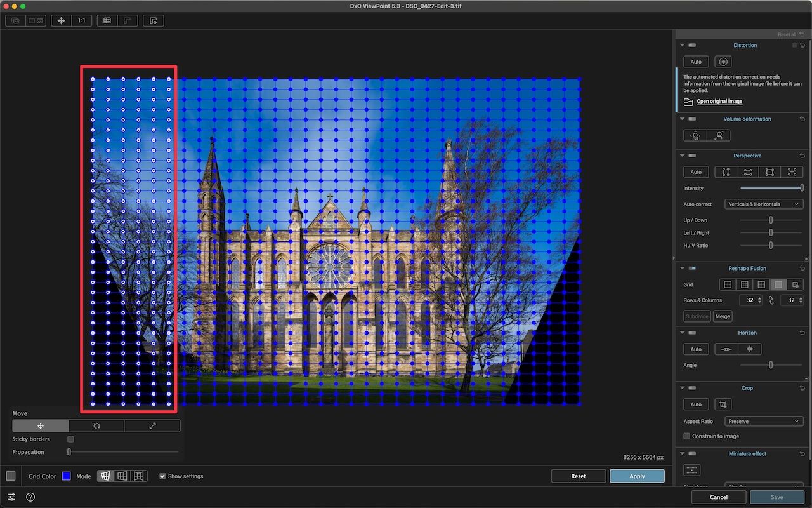Adjust the Left / Right slider

click(x=771, y=233)
